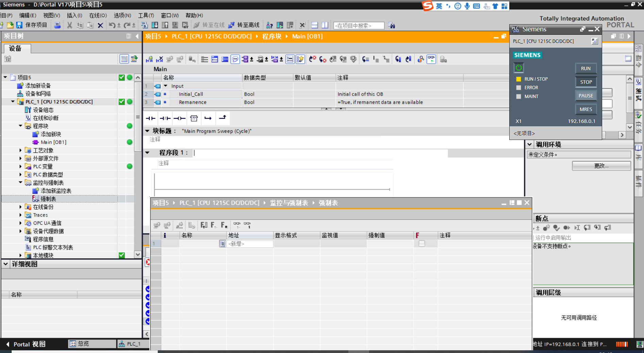644x353 pixels.
Task: Expand the Traces folder
Action: click(x=20, y=215)
